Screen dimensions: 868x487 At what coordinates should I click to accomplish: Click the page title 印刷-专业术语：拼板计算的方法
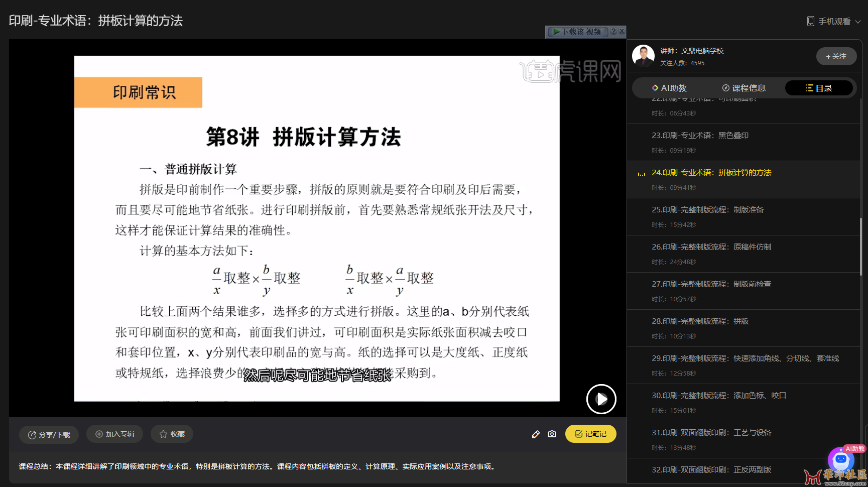(x=96, y=21)
